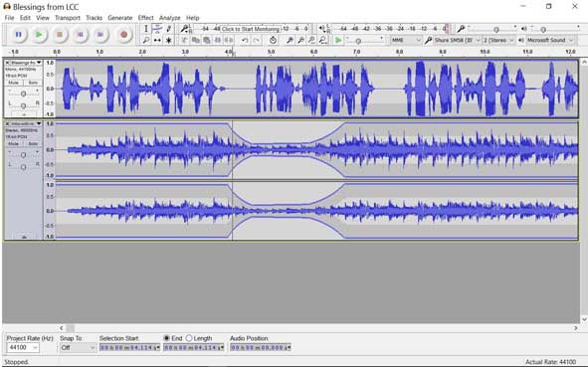Screen dimensions: 588x367
Task: Click the Silence audio icon
Action: (229, 40)
